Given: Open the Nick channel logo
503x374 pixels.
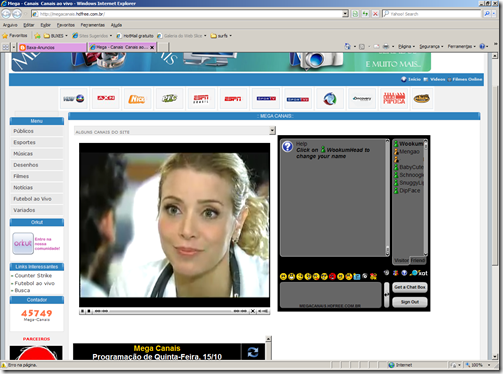Looking at the screenshot, I should click(x=137, y=99).
